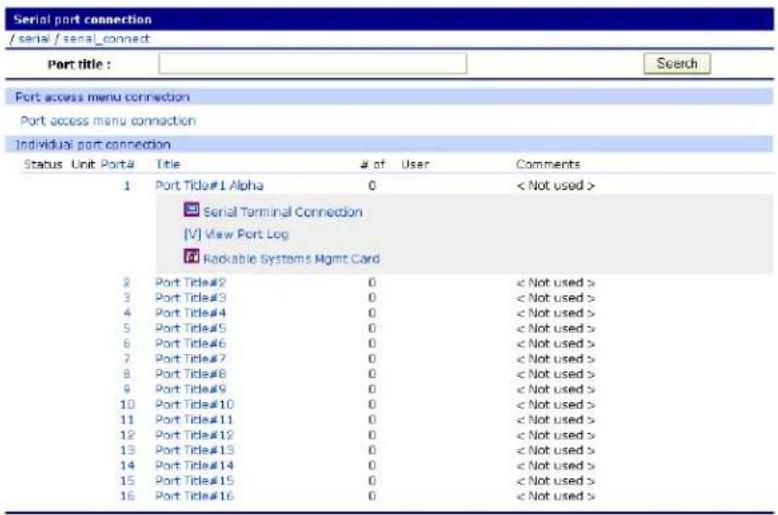Click Not used comment for Port Title#8
The width and height of the screenshot is (778, 515).
[556, 374]
